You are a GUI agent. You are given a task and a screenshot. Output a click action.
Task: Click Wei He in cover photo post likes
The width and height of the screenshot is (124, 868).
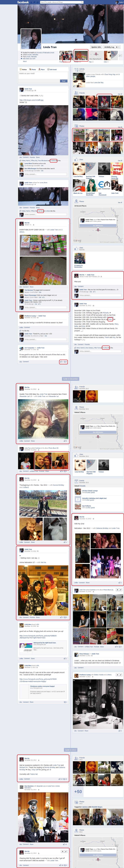pos(40,211)
